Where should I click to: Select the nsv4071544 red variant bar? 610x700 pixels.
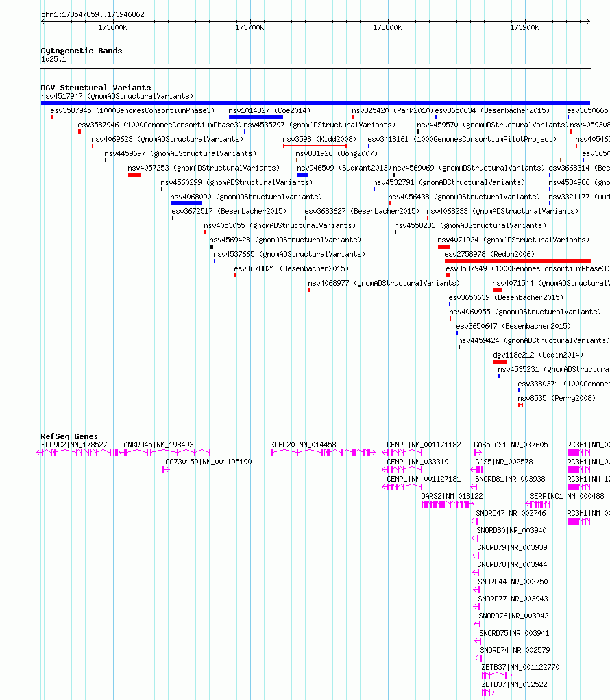497,290
